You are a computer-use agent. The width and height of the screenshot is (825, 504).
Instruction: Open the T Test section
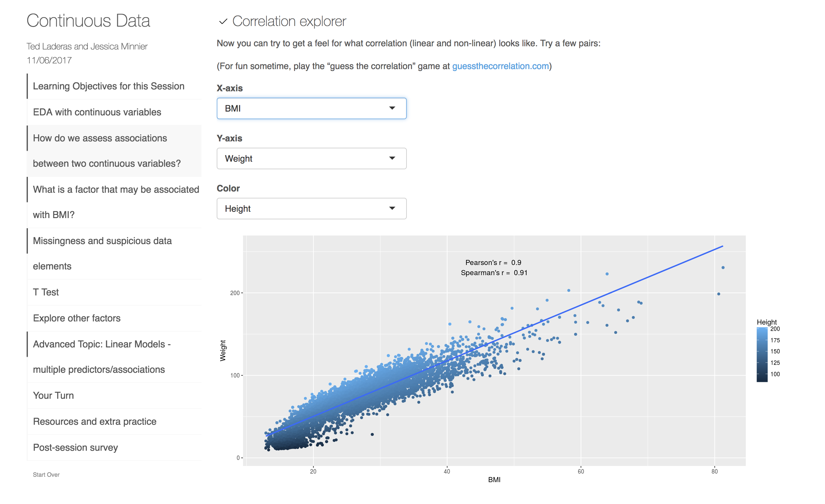(x=114, y=292)
